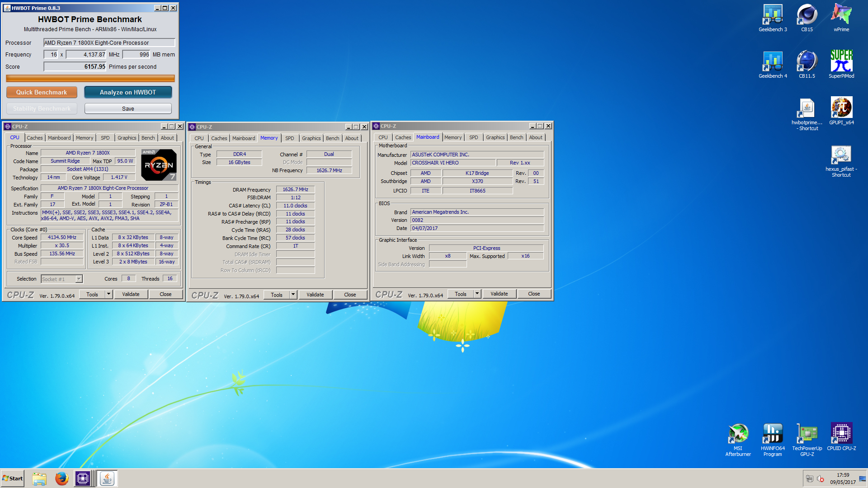
Task: Click the orange benchmark progress bar
Action: click(x=90, y=78)
